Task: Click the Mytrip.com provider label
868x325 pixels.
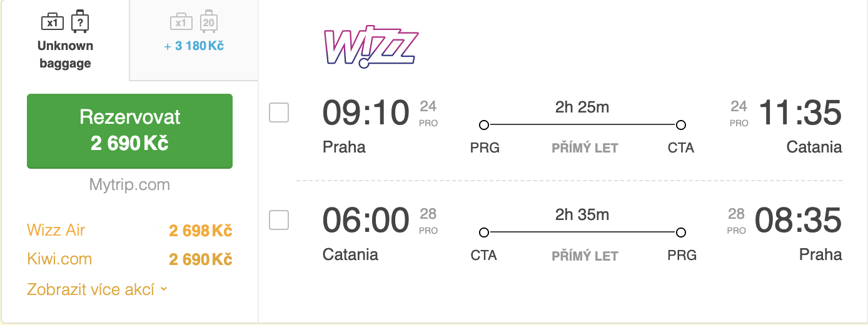Action: [129, 185]
